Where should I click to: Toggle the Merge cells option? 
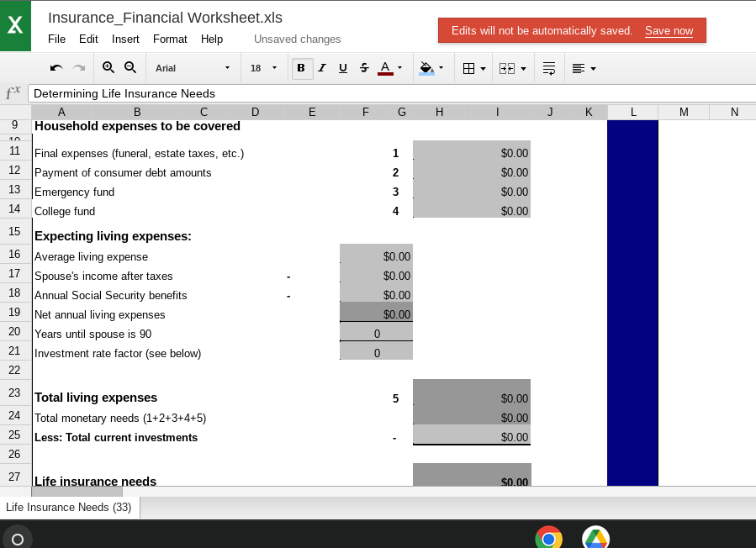pyautogui.click(x=507, y=68)
